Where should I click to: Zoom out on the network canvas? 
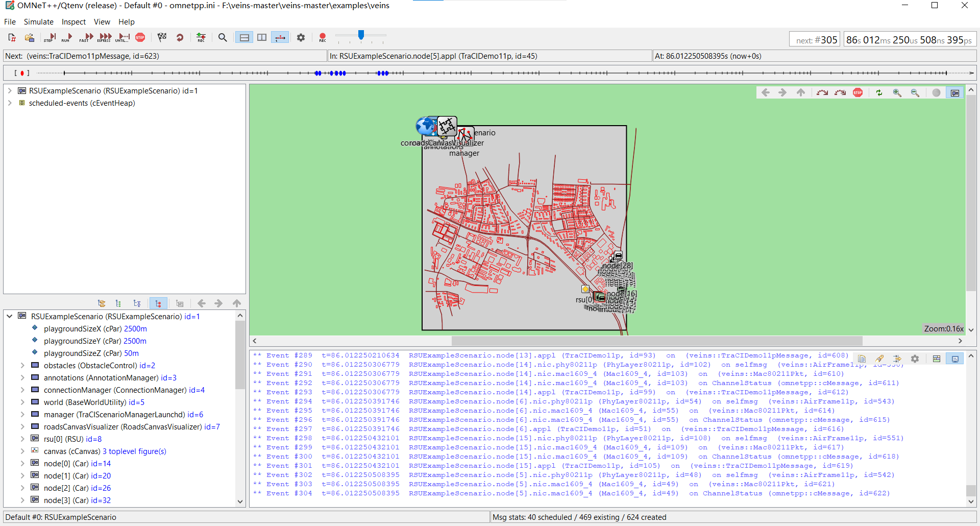[x=915, y=92]
